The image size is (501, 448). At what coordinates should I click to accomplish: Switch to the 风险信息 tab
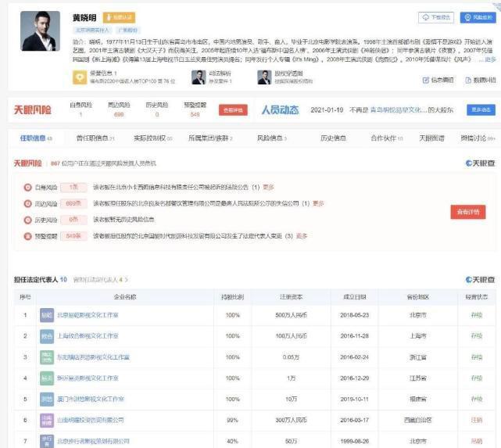coord(272,138)
